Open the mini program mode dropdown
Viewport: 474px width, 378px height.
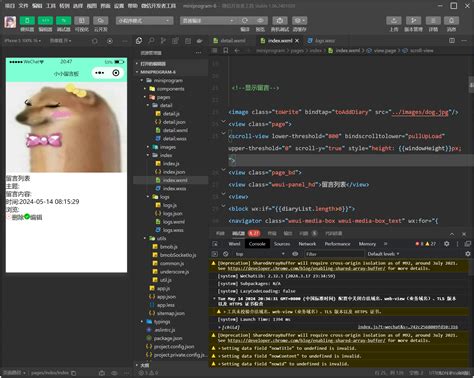point(144,21)
